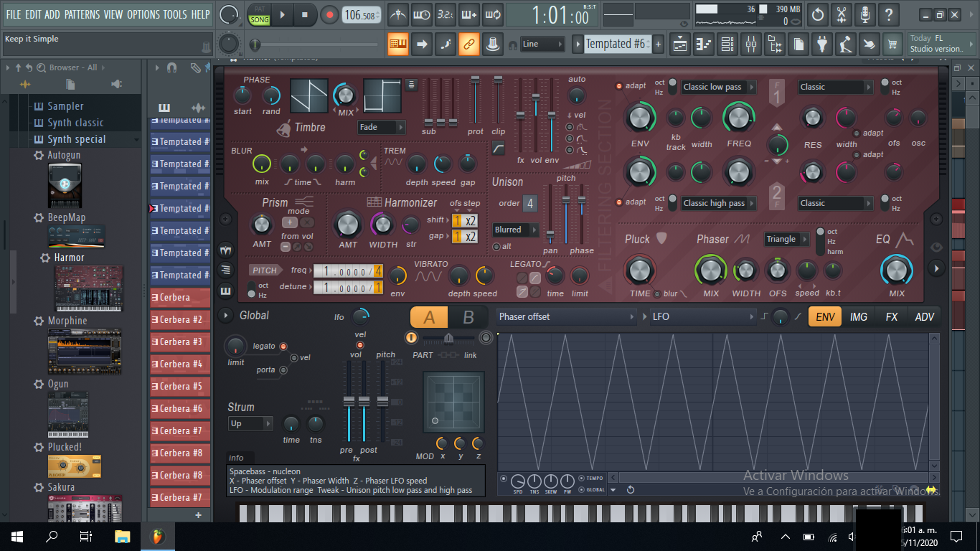Toggle the filter 1 adapt switch
The image size is (980, 551).
pyautogui.click(x=619, y=86)
